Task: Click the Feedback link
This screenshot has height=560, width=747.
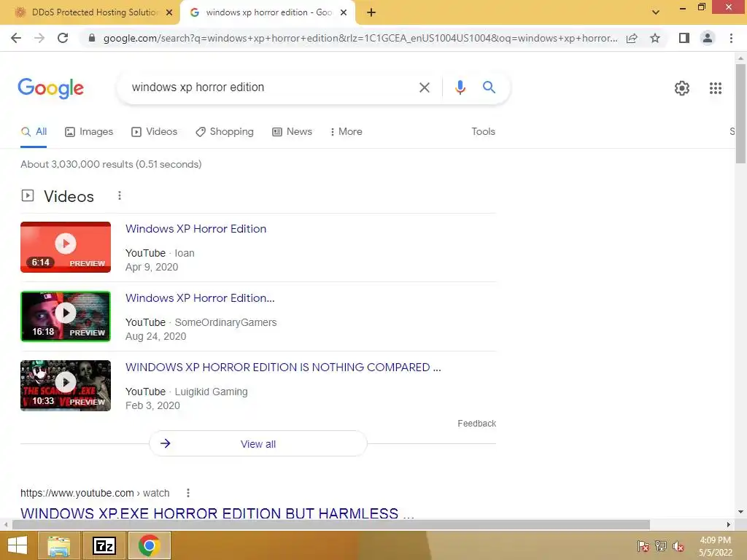Action: pyautogui.click(x=476, y=424)
